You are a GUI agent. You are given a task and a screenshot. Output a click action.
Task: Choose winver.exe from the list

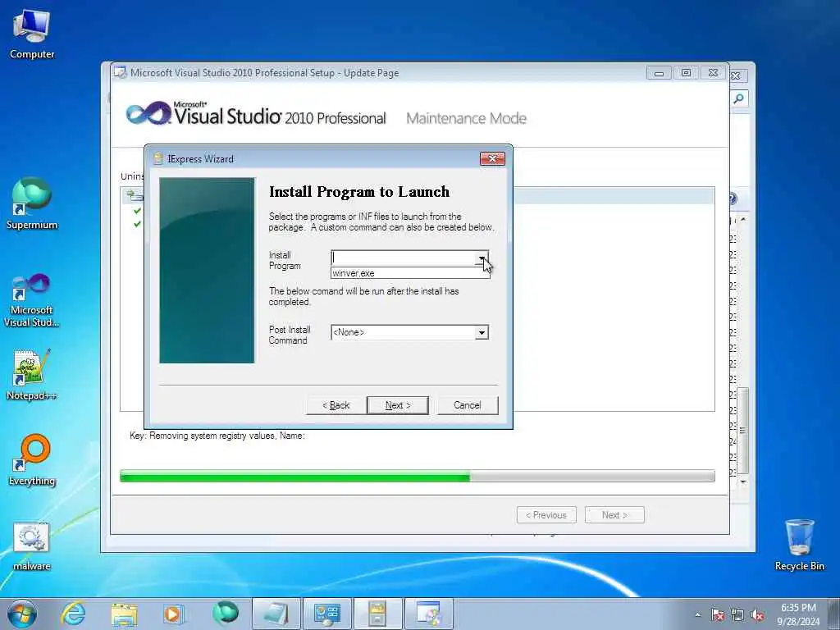click(410, 273)
